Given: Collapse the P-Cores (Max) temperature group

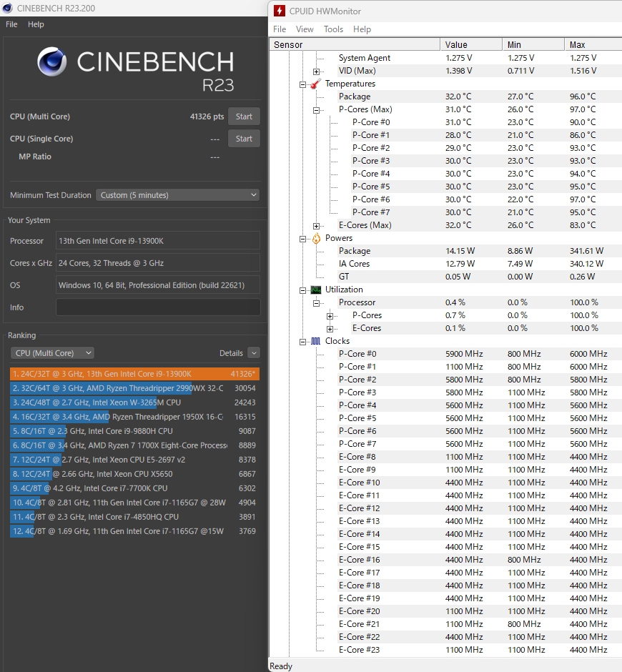Looking at the screenshot, I should [x=316, y=110].
